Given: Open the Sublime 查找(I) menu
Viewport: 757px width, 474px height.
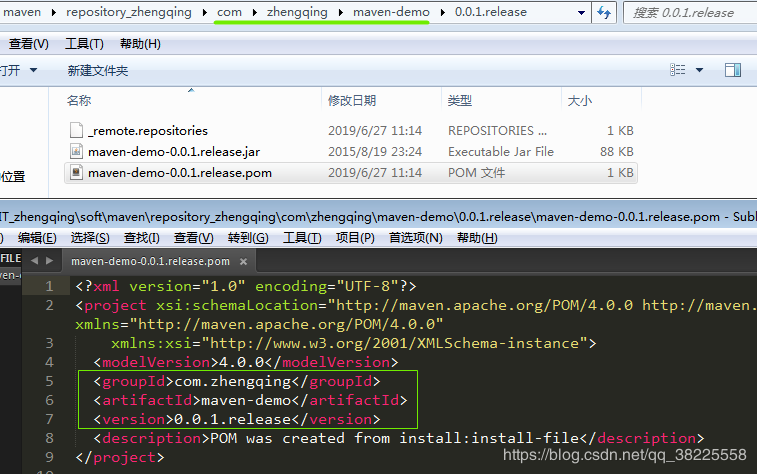Looking at the screenshot, I should pos(141,238).
